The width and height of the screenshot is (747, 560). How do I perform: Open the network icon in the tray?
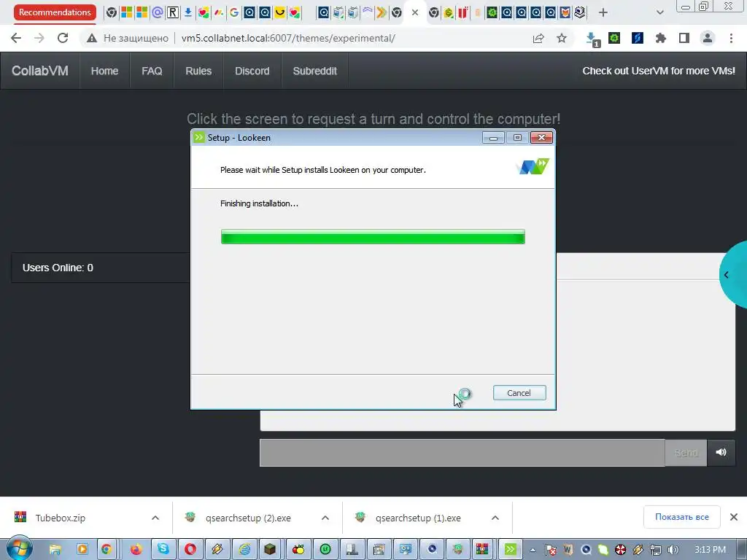click(x=656, y=550)
